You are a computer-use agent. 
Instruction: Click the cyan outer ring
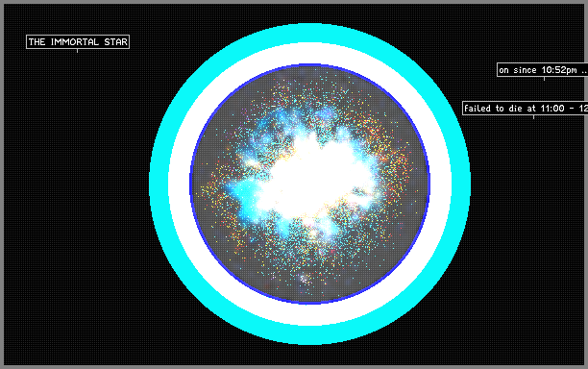tap(309, 33)
